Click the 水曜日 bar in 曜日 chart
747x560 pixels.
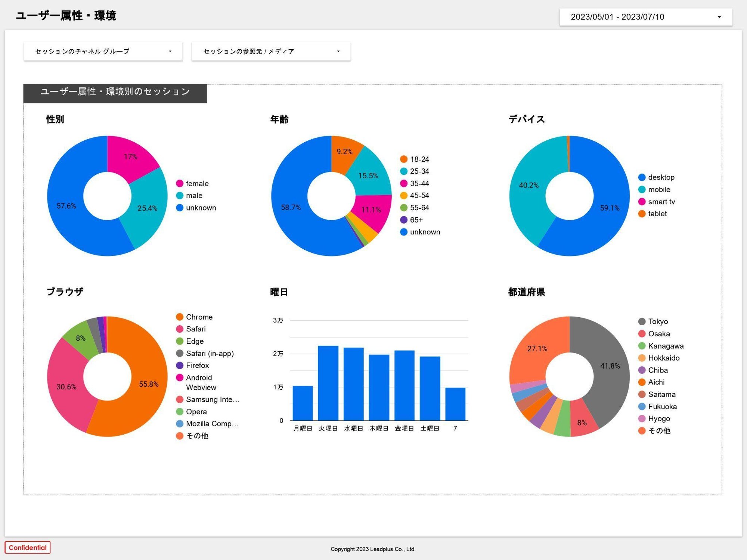354,384
